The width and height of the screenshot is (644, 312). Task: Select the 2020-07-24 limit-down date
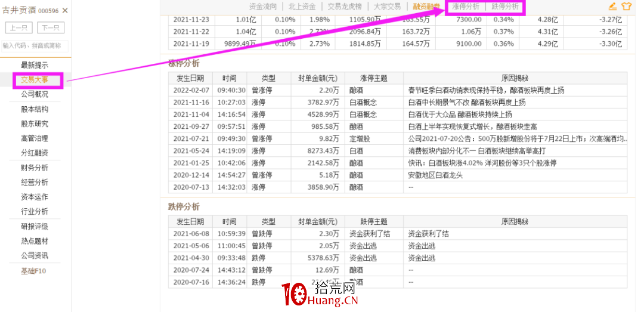(x=191, y=270)
